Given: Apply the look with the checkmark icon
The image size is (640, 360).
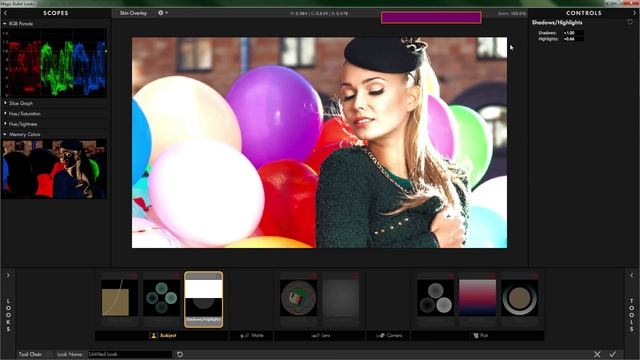Looking at the screenshot, I should click(x=612, y=354).
